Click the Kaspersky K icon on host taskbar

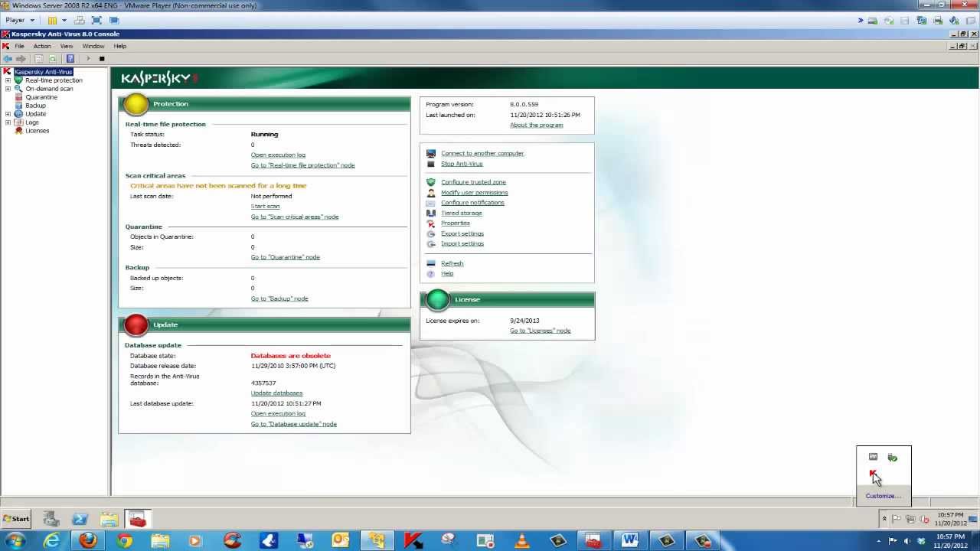(x=413, y=540)
